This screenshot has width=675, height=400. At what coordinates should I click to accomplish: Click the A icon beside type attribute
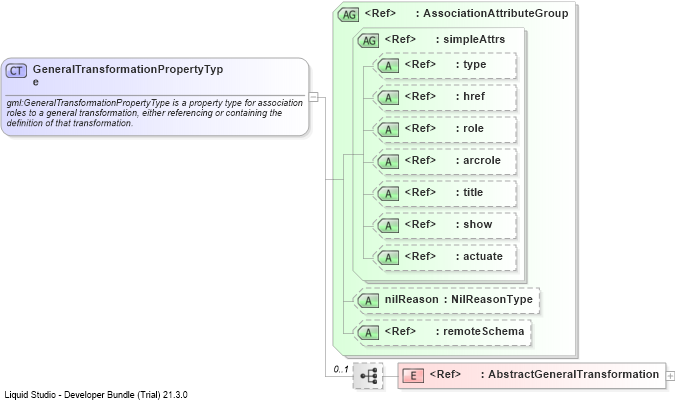388,66
